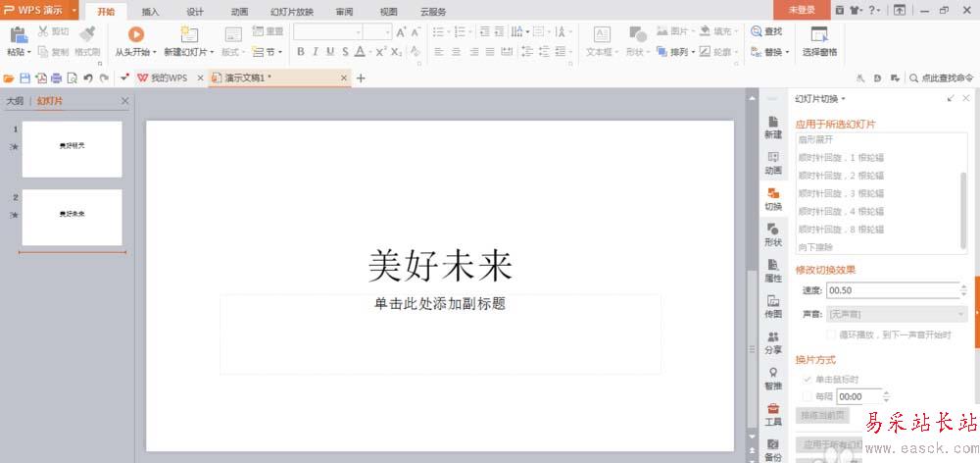
Task: Open the font color A icon
Action: click(x=360, y=52)
